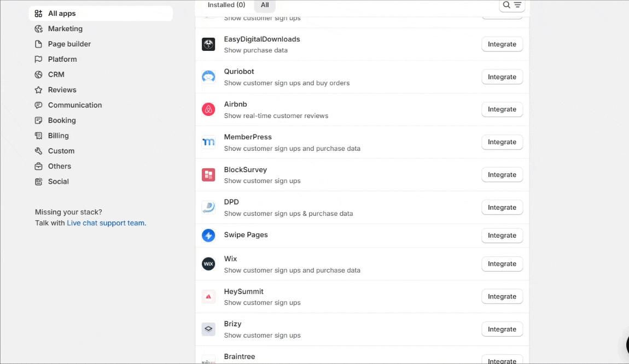Click the Swipe Pages lightning icon

[x=208, y=236]
